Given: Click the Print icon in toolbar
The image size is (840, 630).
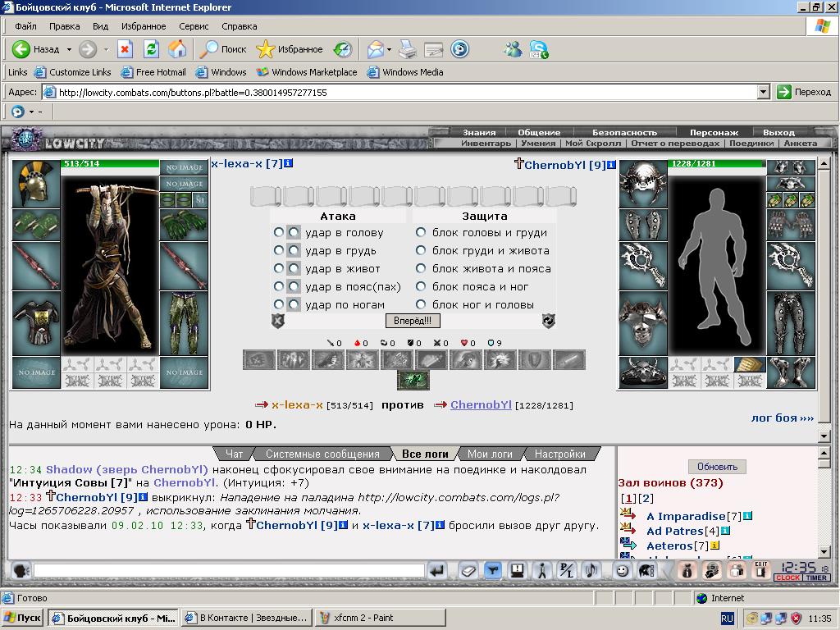Looking at the screenshot, I should 408,49.
